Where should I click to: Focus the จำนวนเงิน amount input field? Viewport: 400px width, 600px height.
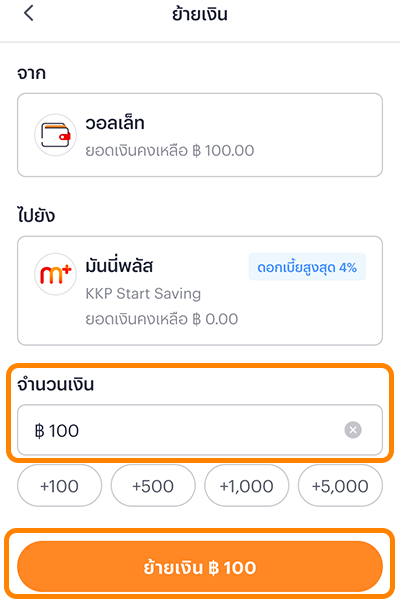click(x=200, y=430)
